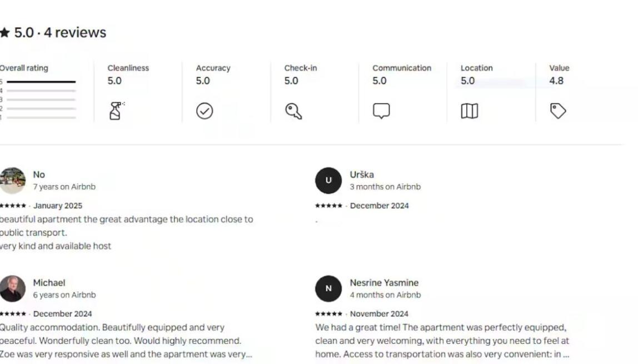Click the 1-star bar in Overall rating
Viewport: 638px width, 364px height.
41,117
